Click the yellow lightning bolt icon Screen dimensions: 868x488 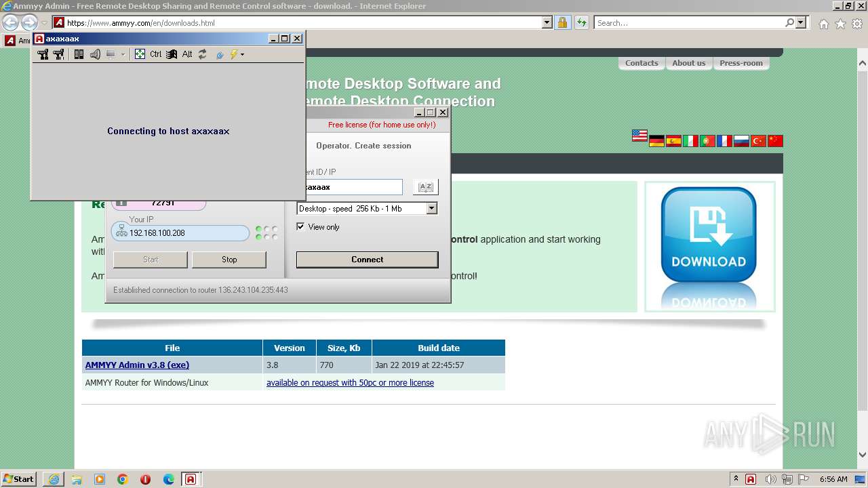click(234, 54)
